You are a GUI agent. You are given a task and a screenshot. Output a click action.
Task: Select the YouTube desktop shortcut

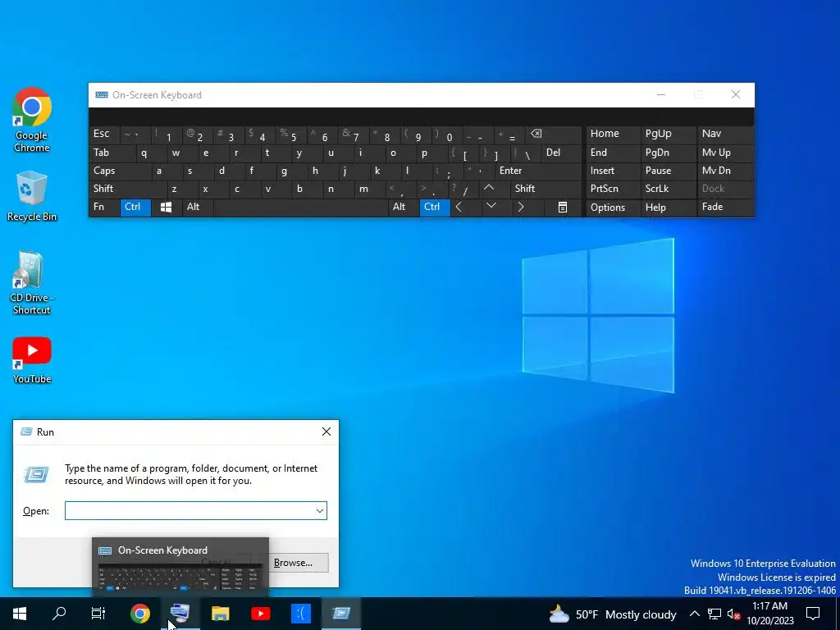32,360
